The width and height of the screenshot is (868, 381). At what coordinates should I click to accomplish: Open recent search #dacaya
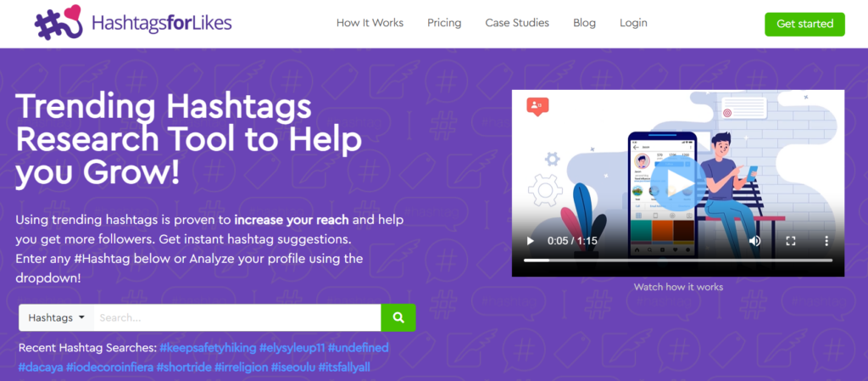(x=41, y=367)
